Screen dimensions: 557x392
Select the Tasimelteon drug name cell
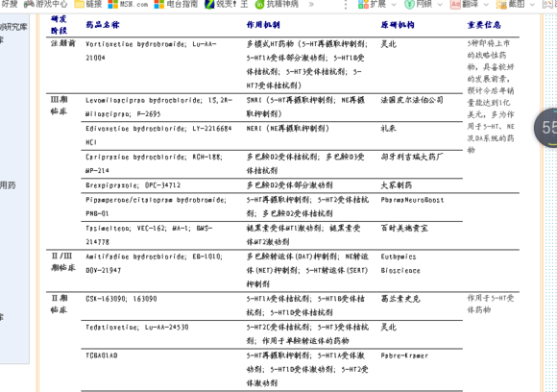149,235
